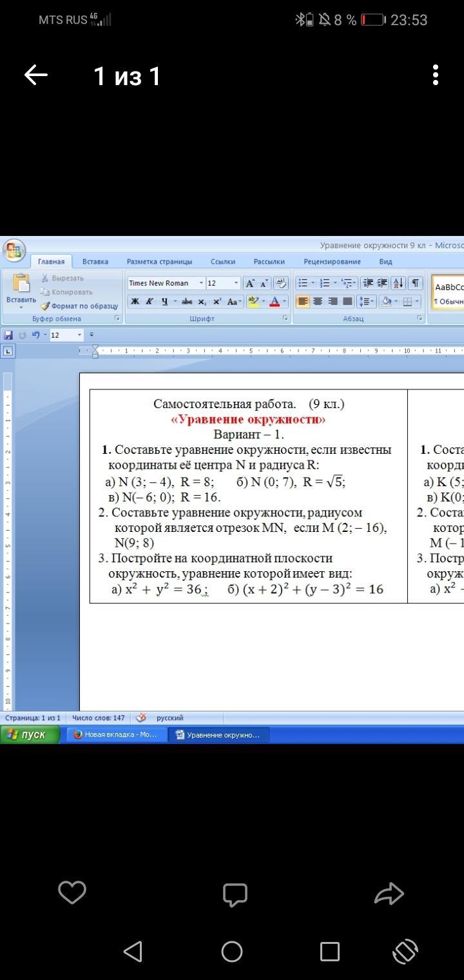Apply text highlight color
The image size is (464, 980).
(x=253, y=301)
